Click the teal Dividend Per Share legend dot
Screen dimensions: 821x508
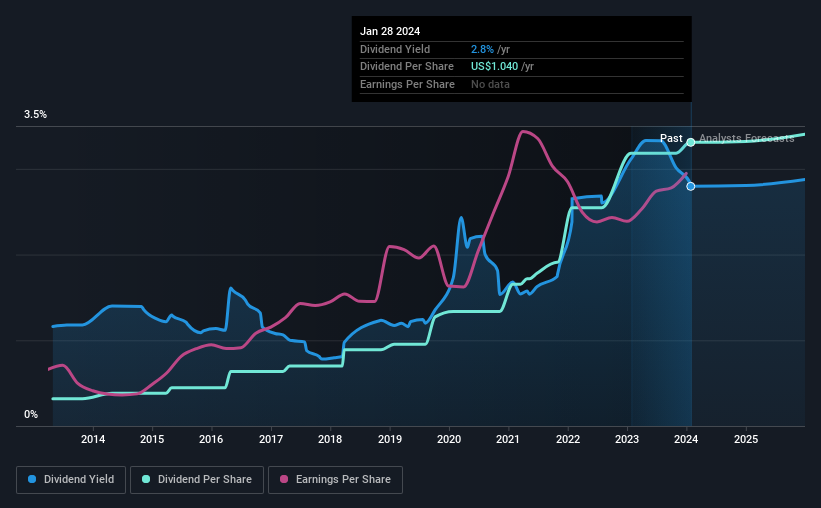pyautogui.click(x=146, y=479)
